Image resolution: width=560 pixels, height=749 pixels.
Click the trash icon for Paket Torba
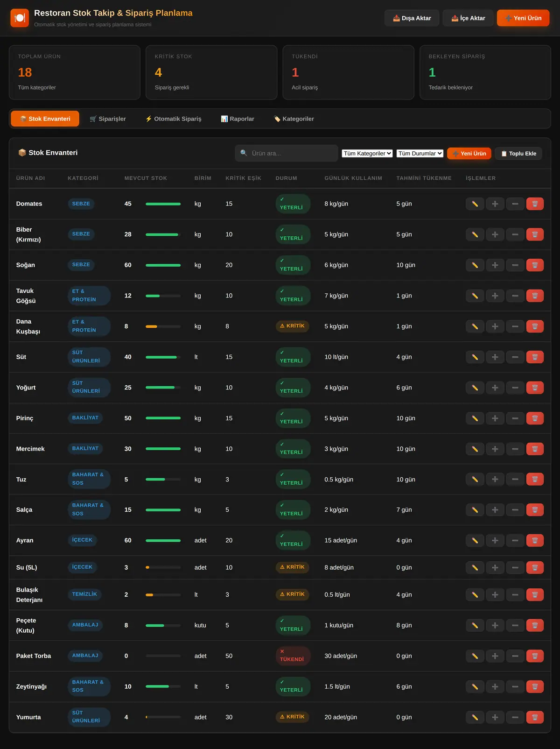[x=535, y=656]
